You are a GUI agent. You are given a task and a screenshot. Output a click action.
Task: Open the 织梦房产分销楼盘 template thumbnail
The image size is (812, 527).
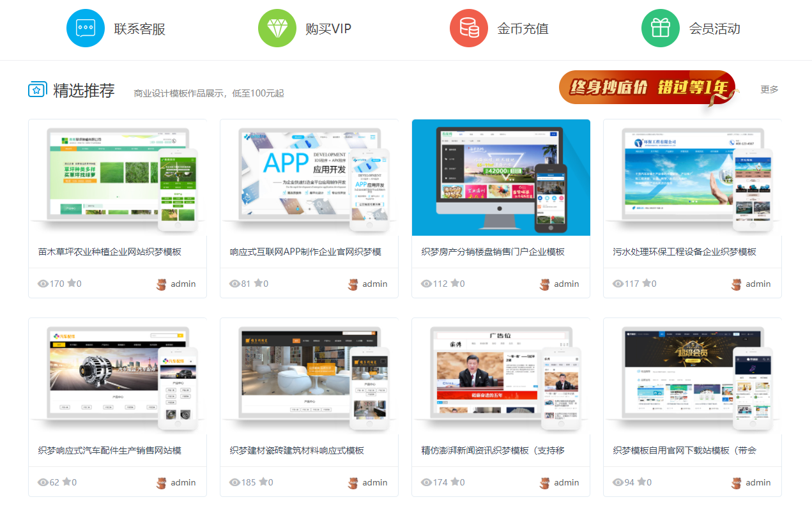pyautogui.click(x=501, y=178)
